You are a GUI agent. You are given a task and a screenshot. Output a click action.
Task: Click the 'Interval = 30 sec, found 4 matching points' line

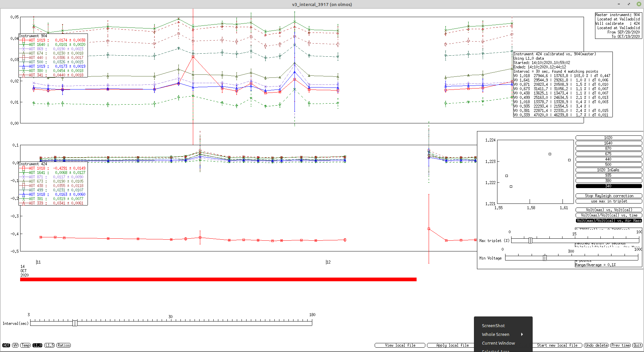(x=556, y=71)
